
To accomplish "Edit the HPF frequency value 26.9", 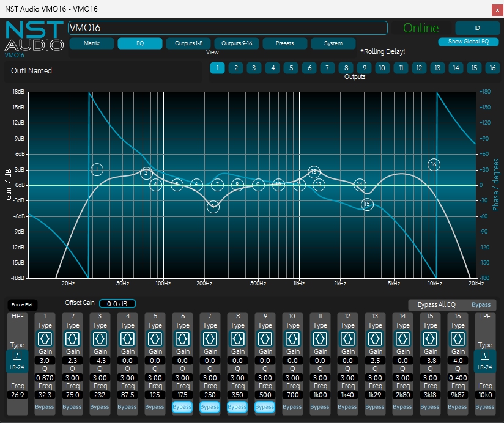I will click(17, 395).
